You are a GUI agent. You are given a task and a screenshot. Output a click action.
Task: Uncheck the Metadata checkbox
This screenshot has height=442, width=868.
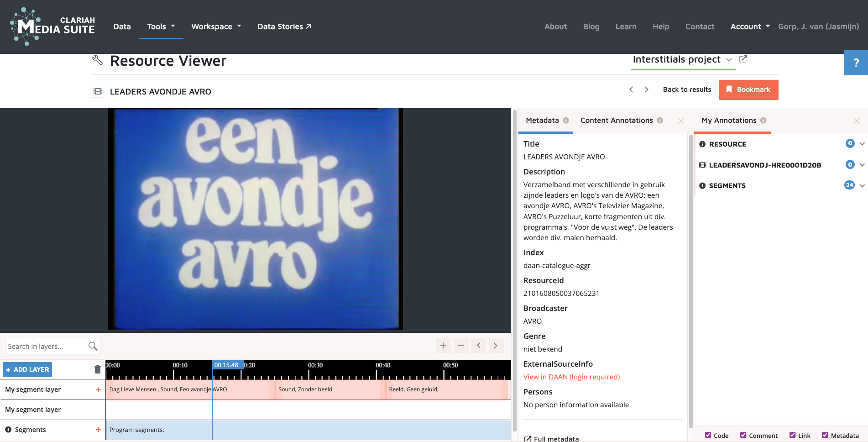tap(825, 435)
